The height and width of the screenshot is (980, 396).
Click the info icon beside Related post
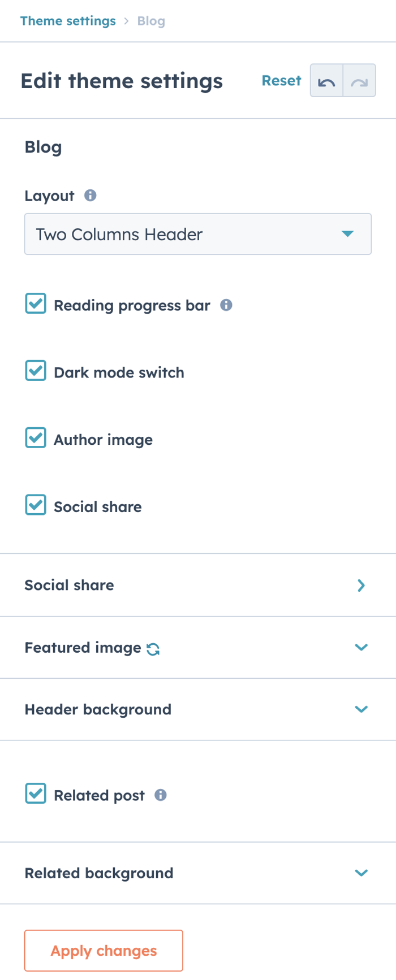160,795
